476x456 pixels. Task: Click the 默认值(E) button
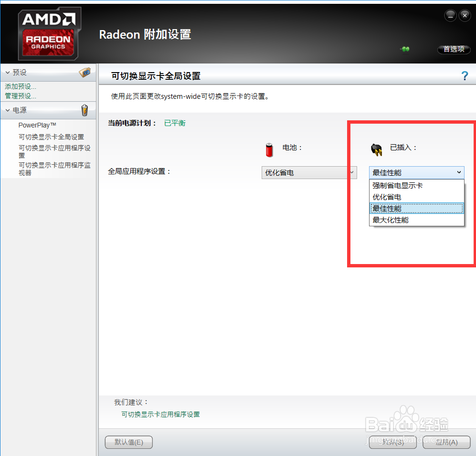click(x=128, y=442)
